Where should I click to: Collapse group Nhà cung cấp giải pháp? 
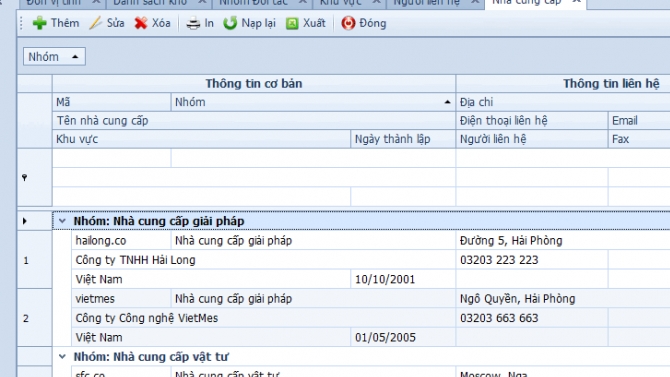tap(62, 221)
